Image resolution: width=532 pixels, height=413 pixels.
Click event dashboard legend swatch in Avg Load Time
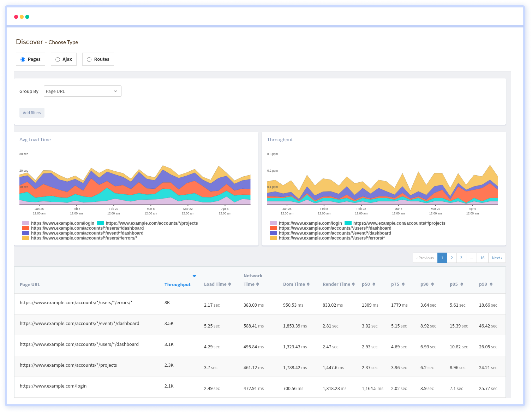point(26,233)
